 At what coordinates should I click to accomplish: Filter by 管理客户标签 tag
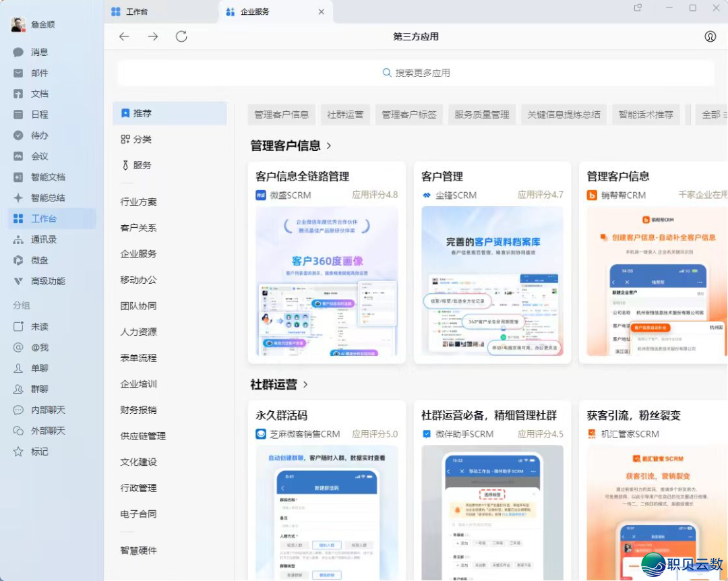(409, 115)
